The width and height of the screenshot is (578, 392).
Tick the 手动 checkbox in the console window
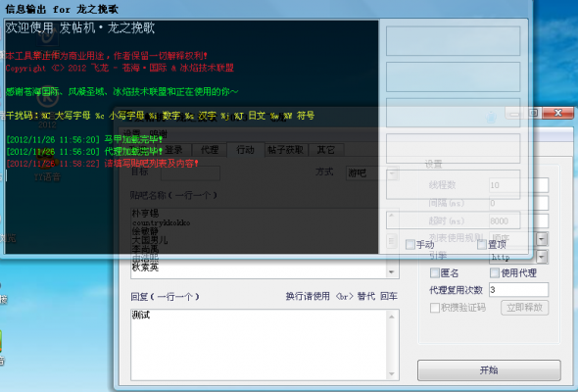click(410, 244)
